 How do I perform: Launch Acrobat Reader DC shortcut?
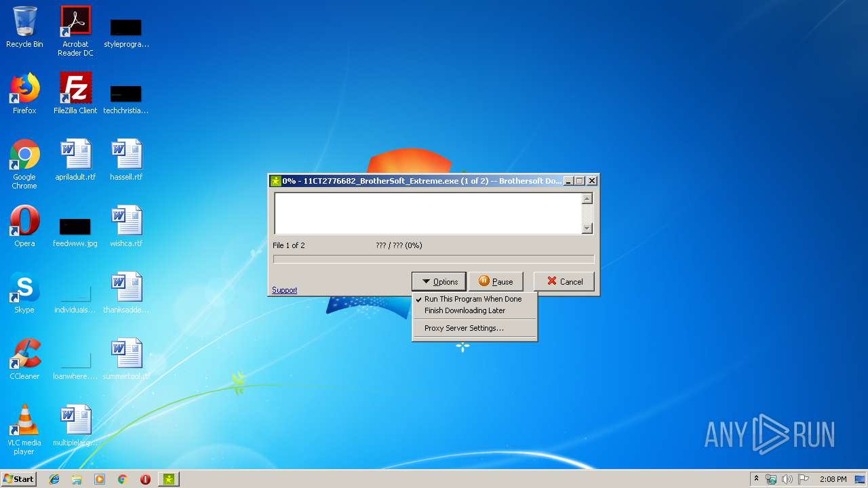pyautogui.click(x=75, y=30)
